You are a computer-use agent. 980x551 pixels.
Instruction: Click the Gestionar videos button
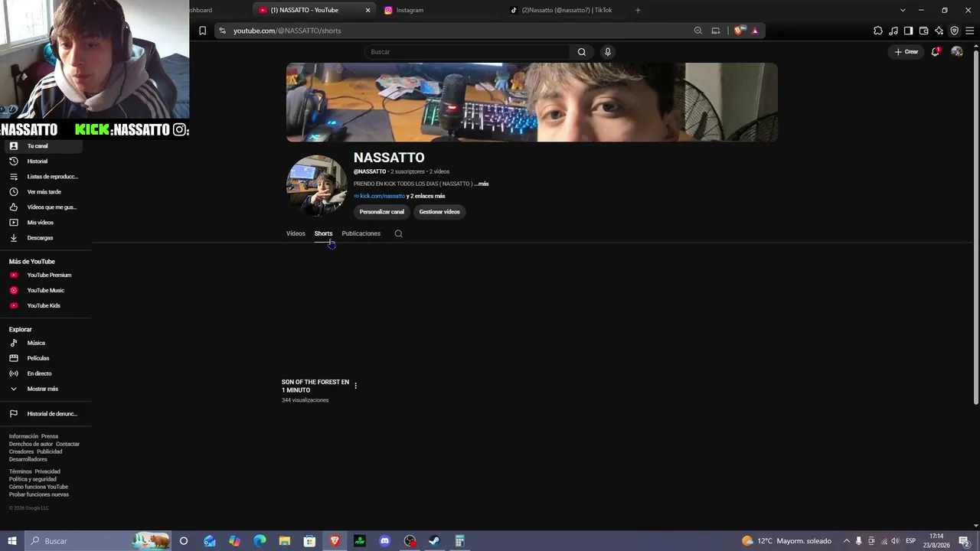click(x=439, y=212)
